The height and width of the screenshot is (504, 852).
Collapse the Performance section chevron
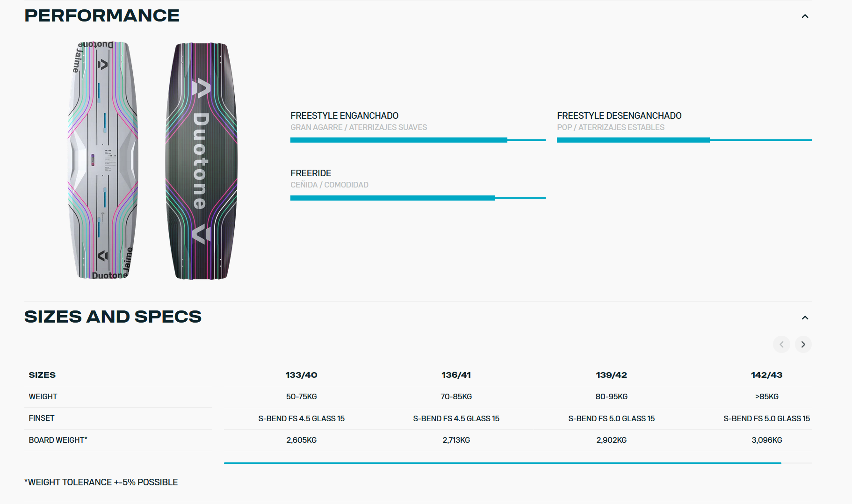pyautogui.click(x=805, y=16)
